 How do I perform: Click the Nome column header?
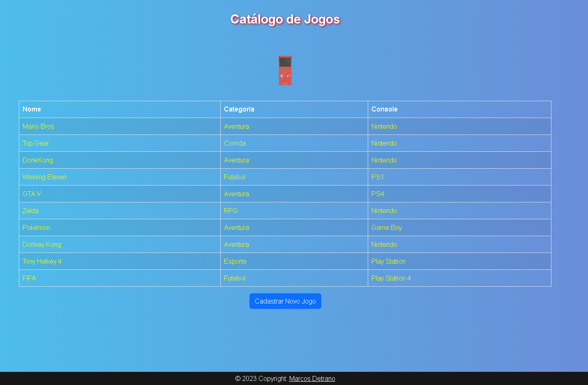[x=32, y=109]
